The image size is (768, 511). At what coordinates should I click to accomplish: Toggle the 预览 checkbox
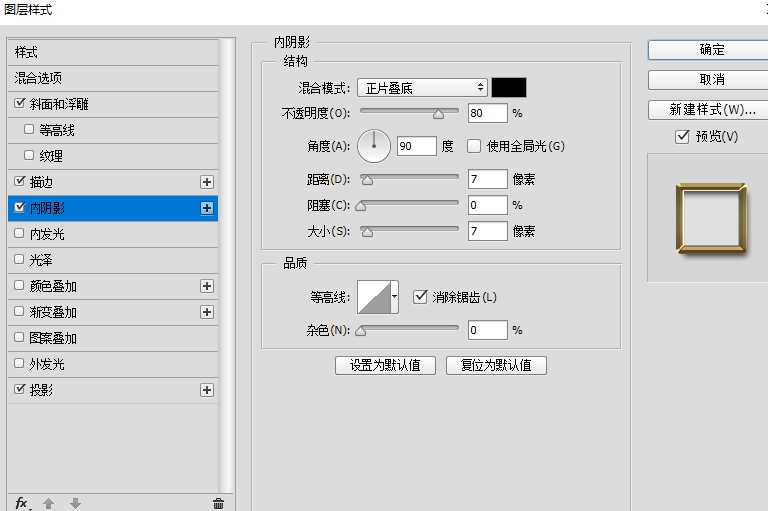point(682,136)
